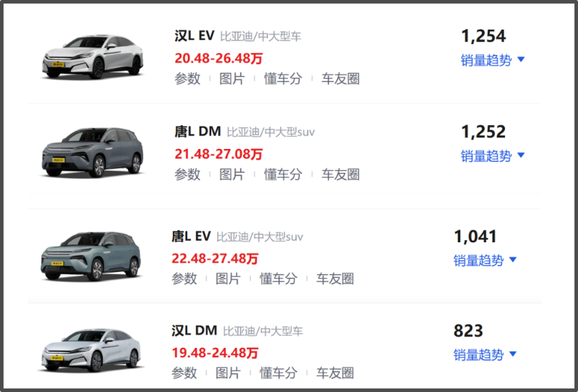Viewport: 578px width, 392px height.
Task: Visit 车友圈 for 唐L EV
Action: click(335, 278)
